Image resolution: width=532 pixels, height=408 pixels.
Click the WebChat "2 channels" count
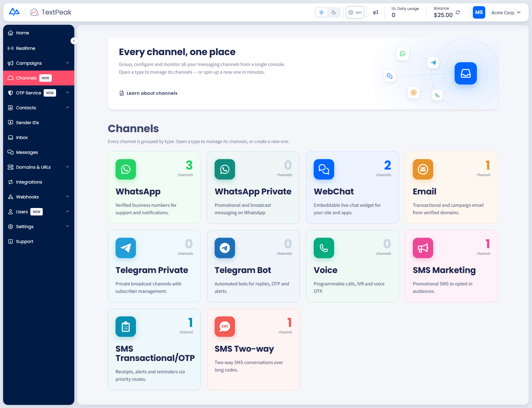click(384, 168)
